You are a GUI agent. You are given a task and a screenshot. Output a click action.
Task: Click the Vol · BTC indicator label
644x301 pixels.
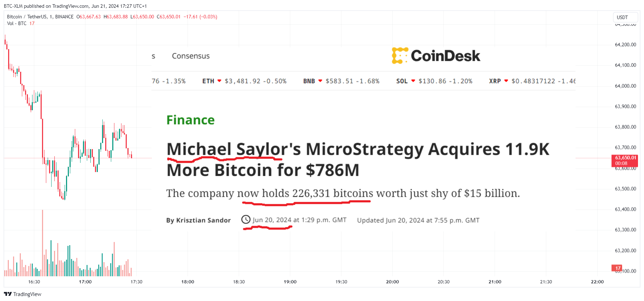tap(17, 23)
